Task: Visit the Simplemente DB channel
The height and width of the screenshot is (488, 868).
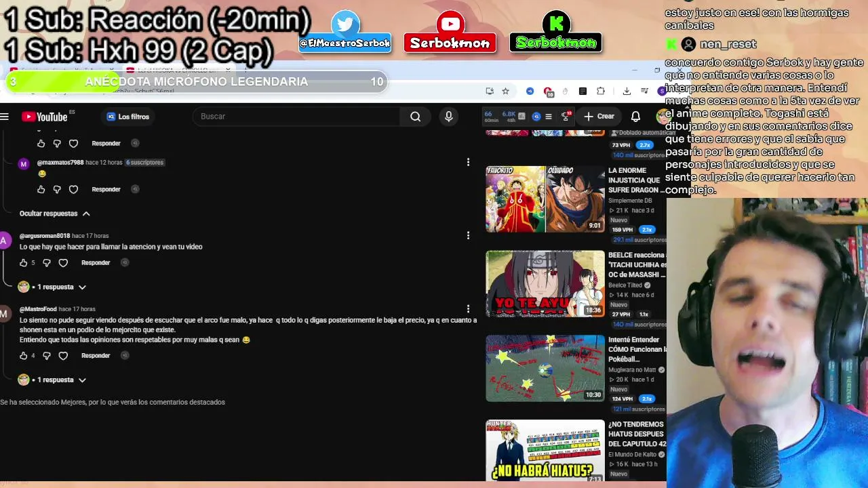Action: point(630,201)
